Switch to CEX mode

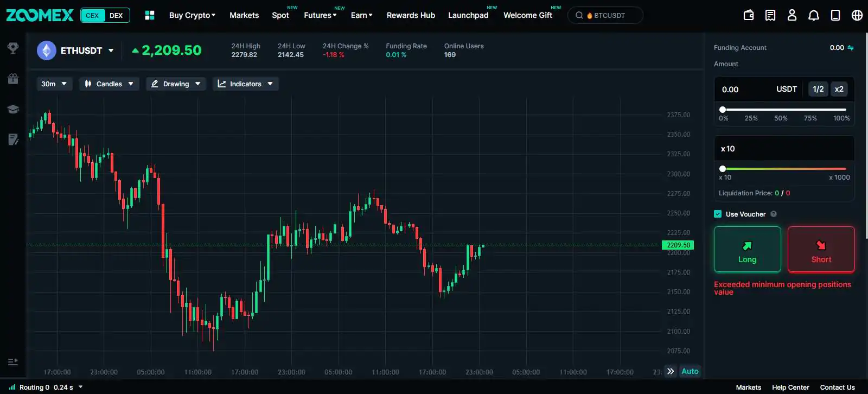coord(92,15)
